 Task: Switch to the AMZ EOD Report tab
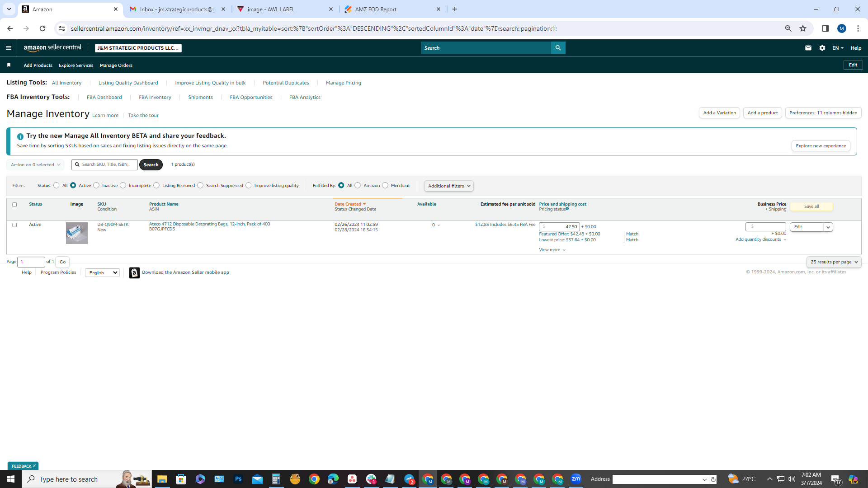pyautogui.click(x=392, y=9)
